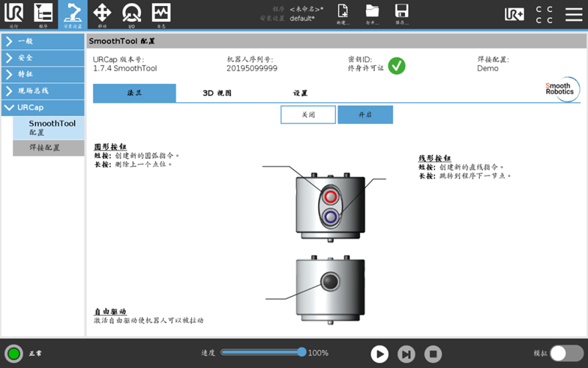This screenshot has width=588, height=368.
Task: Collapse the URCap section
Action: tap(43, 107)
